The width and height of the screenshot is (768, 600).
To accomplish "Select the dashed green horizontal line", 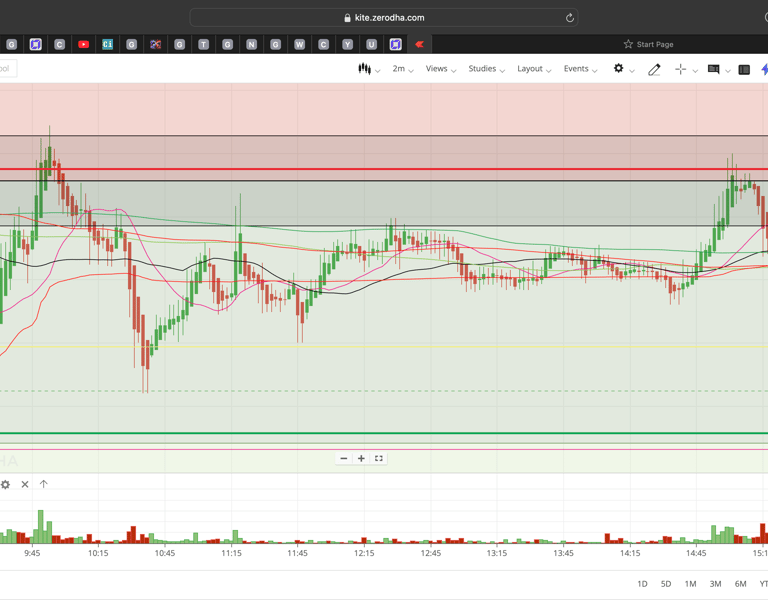I will point(384,391).
